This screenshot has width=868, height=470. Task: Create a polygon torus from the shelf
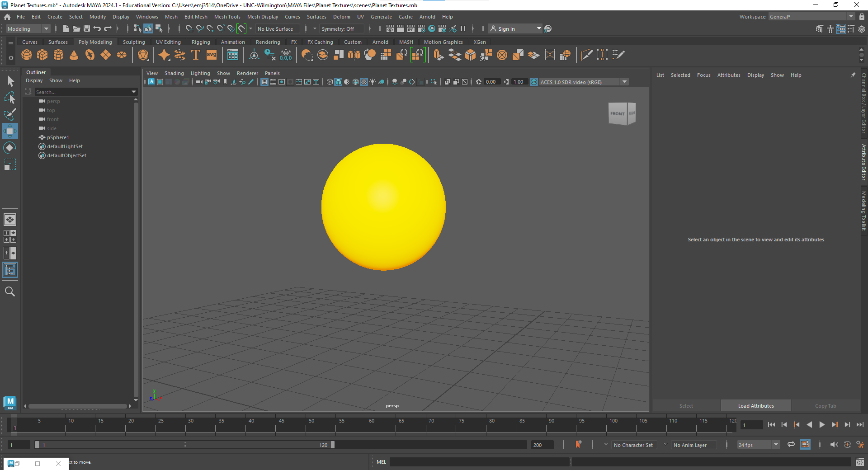(x=90, y=55)
